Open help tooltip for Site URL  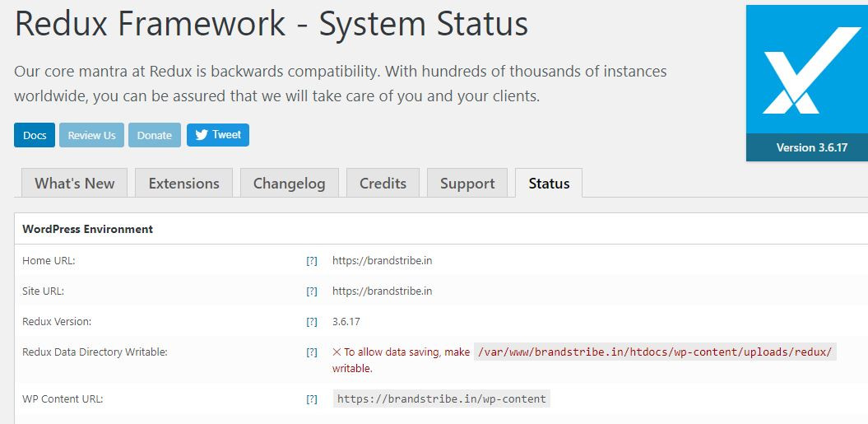(312, 291)
